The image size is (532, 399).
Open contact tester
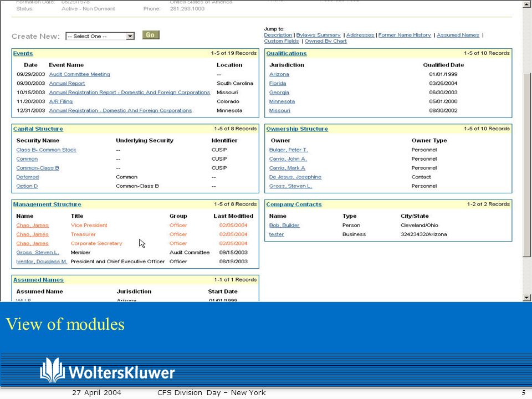point(277,234)
